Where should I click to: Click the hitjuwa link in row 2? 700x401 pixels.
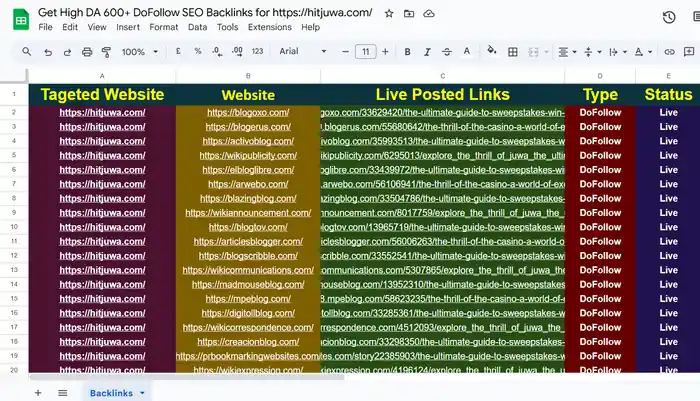pyautogui.click(x=102, y=113)
